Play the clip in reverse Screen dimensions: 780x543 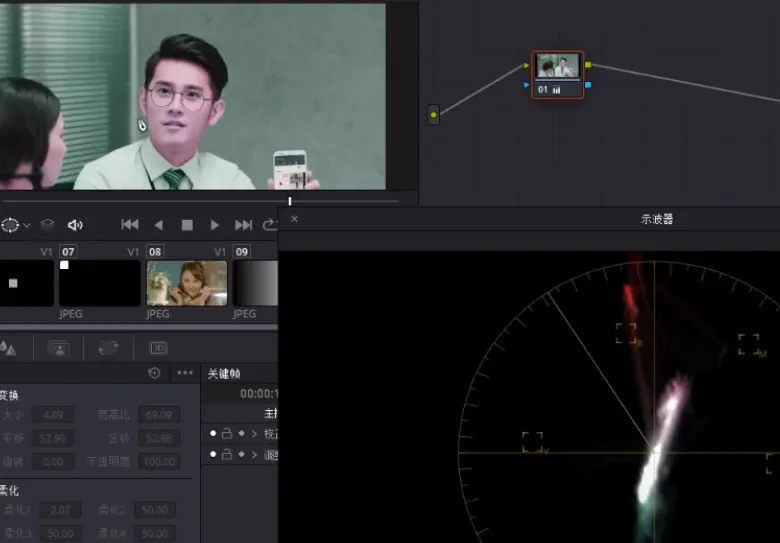point(159,225)
